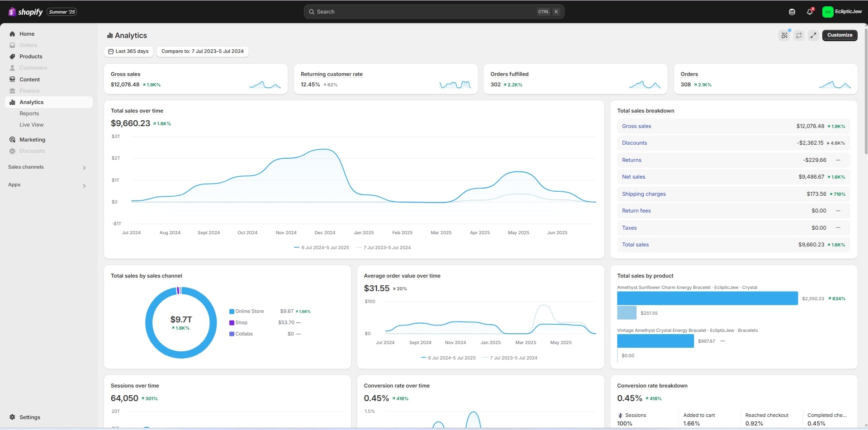Click the Vintage Amethyst Crystal bracelet bar
This screenshot has width=868, height=430.
655,341
